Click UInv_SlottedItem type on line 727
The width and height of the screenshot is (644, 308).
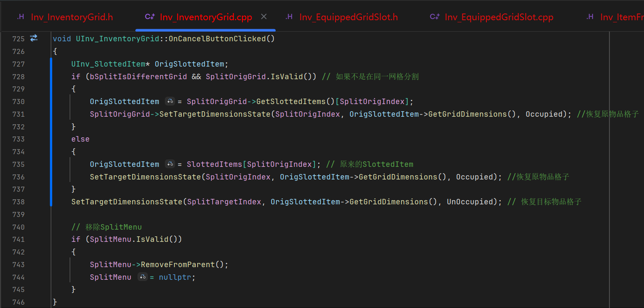click(108, 64)
